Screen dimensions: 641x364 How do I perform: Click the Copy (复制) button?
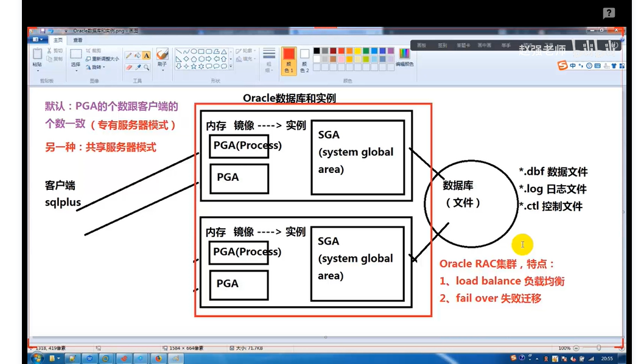click(55, 59)
